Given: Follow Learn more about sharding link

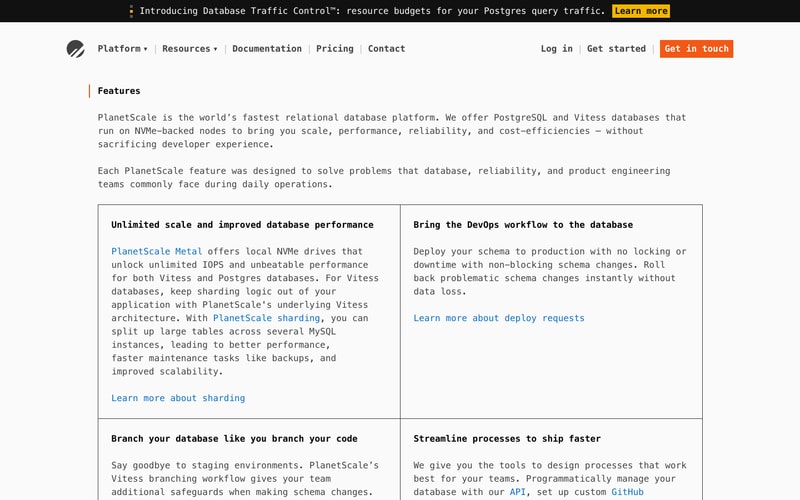Looking at the screenshot, I should tap(178, 398).
